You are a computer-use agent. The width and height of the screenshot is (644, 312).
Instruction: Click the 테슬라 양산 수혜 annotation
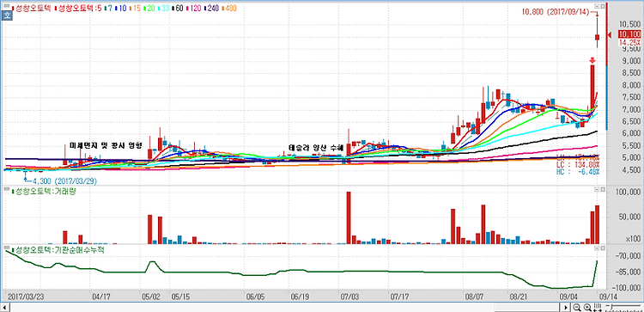tap(315, 148)
